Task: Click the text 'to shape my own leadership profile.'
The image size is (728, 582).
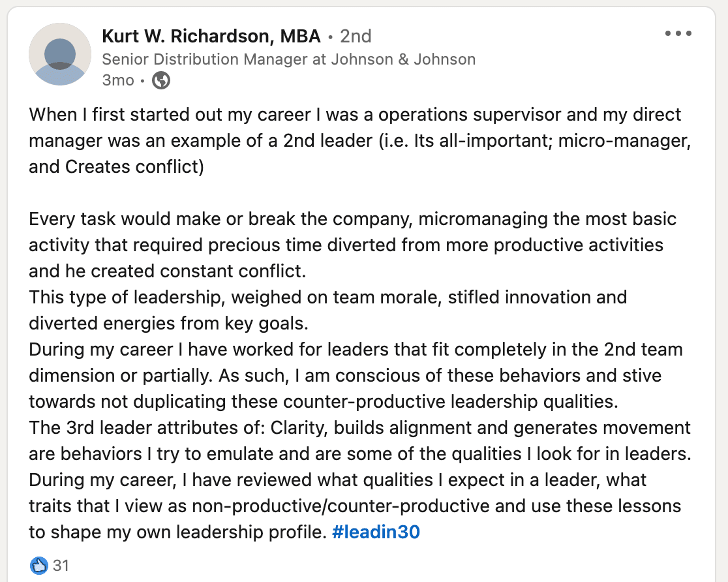Action: coord(178,532)
